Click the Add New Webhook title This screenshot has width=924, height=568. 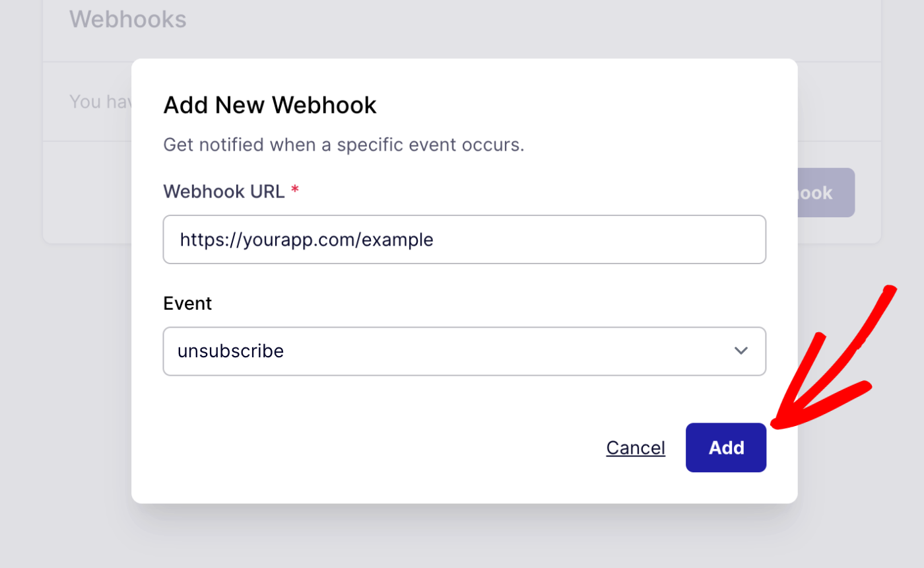(x=269, y=104)
